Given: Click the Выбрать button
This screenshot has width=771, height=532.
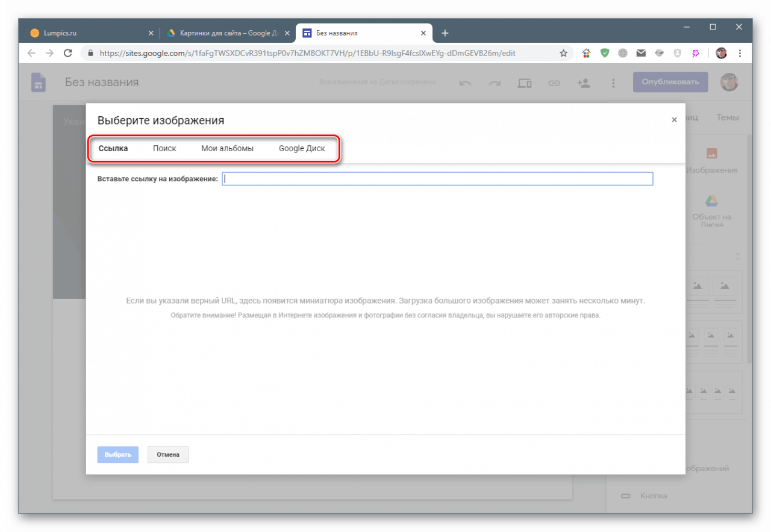Looking at the screenshot, I should pyautogui.click(x=118, y=454).
